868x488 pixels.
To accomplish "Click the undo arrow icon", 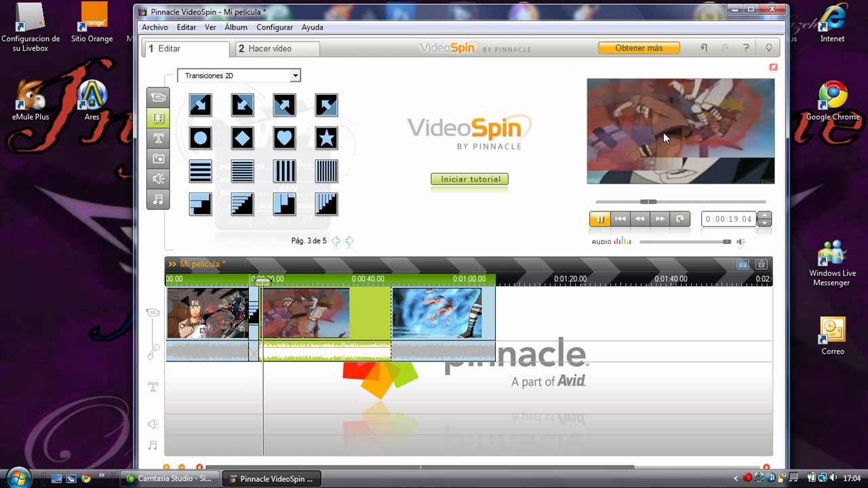I will click(x=704, y=48).
